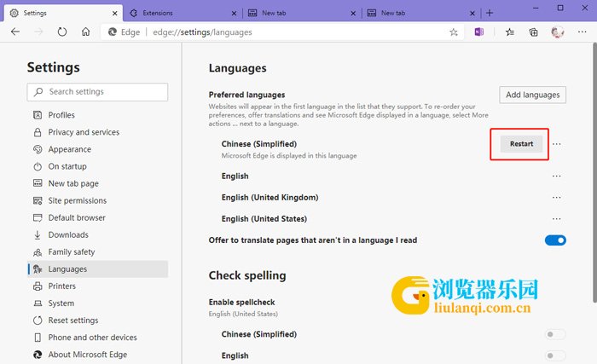
Task: Click the browser Back arrow
Action: click(x=15, y=32)
